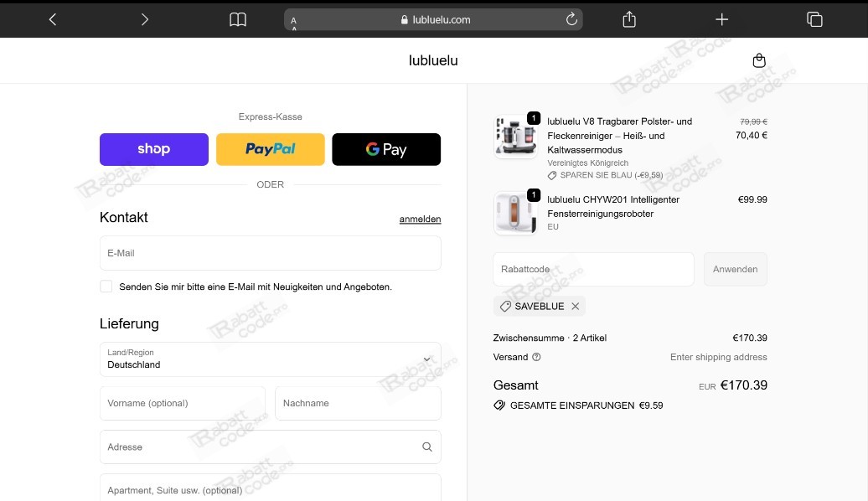Tap the Safari back arrow
The height and width of the screenshot is (501, 868).
pos(53,19)
